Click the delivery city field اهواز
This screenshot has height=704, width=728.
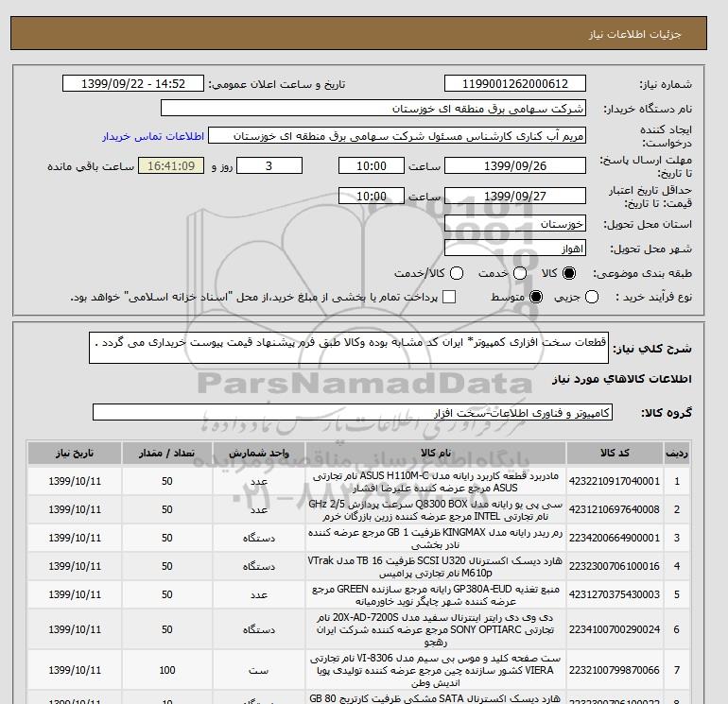point(514,249)
